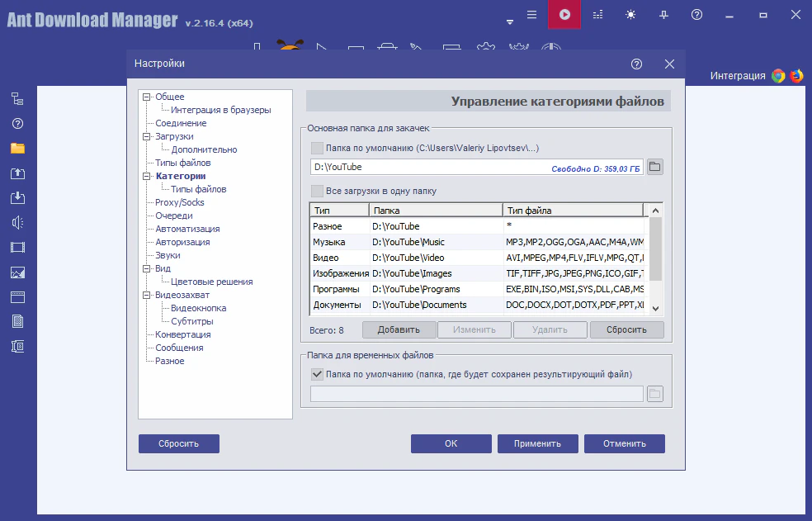Click the Chrome integration icon
Image resolution: width=812 pixels, height=521 pixels.
(778, 76)
